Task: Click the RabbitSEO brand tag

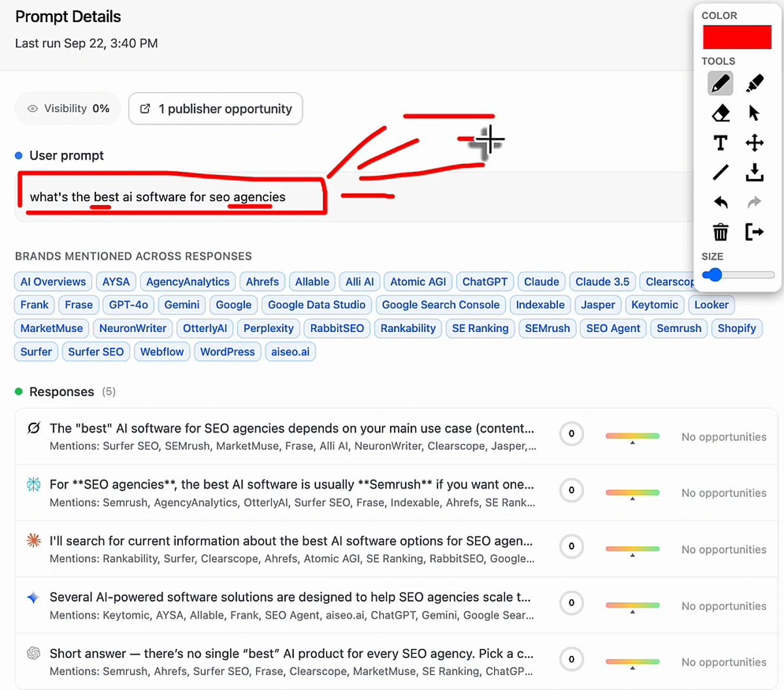Action: [x=337, y=328]
